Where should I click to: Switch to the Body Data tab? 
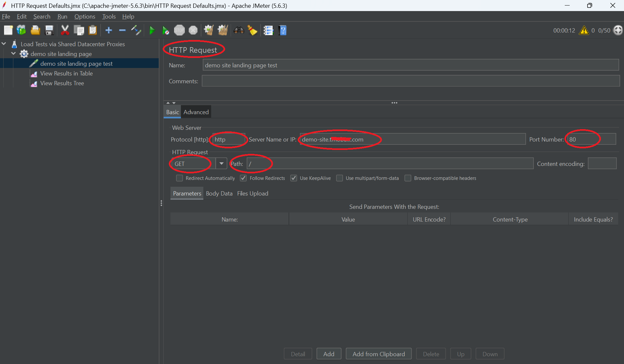click(219, 193)
